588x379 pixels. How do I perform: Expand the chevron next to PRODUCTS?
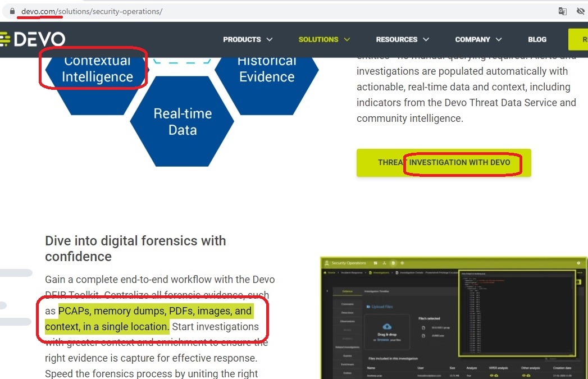coord(269,39)
